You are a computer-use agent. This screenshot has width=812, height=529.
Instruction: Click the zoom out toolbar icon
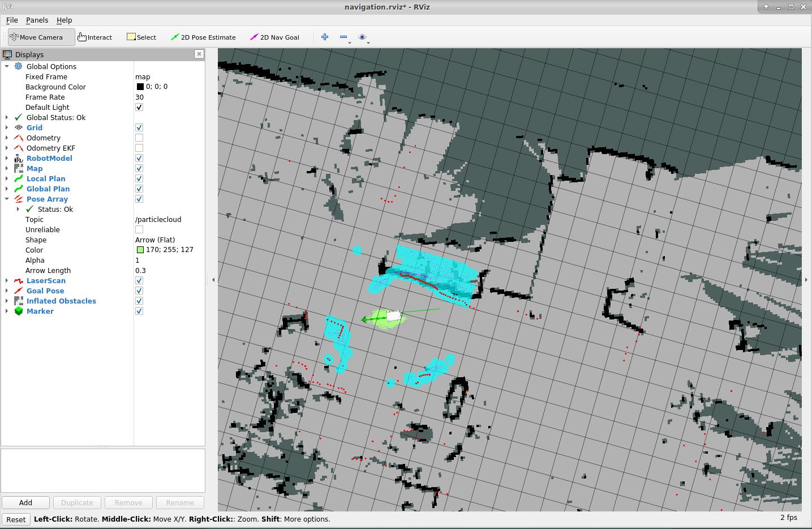point(343,37)
